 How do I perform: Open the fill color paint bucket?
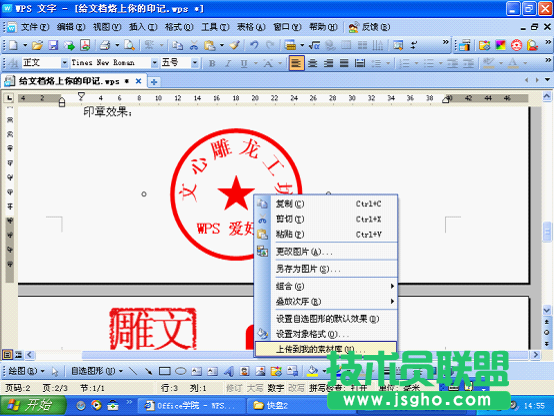(x=312, y=370)
